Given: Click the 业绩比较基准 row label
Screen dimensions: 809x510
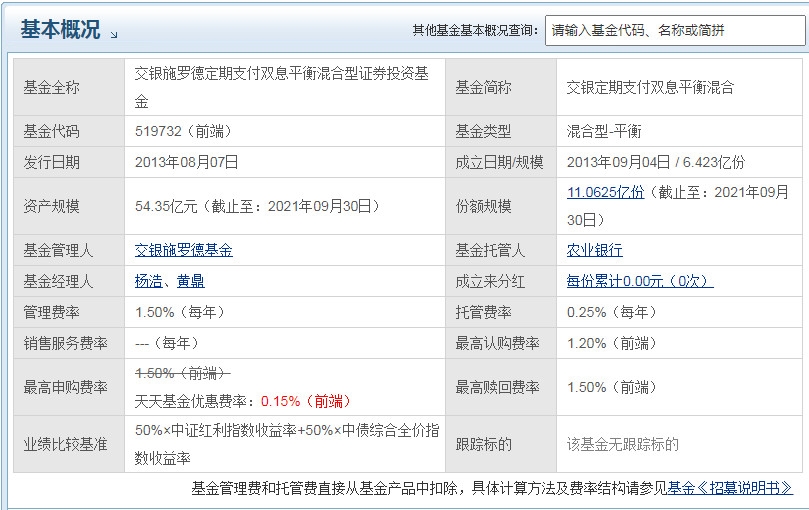Looking at the screenshot, I should [66, 444].
